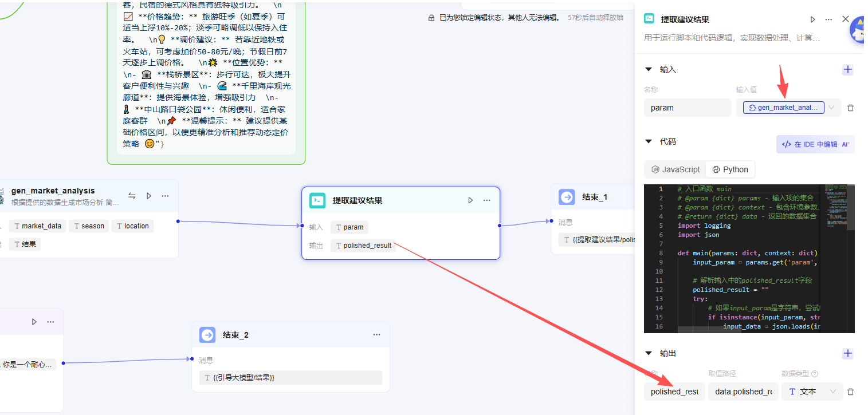Select the 结果 output tag on gen_market_analysis
Viewport: 868px width, 415px height.
pyautogui.click(x=25, y=244)
